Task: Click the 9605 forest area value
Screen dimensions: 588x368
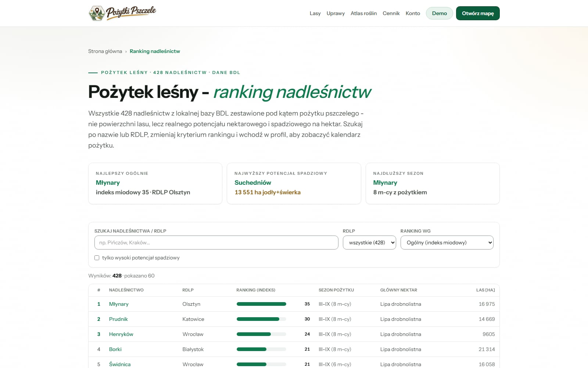Action: [489, 334]
